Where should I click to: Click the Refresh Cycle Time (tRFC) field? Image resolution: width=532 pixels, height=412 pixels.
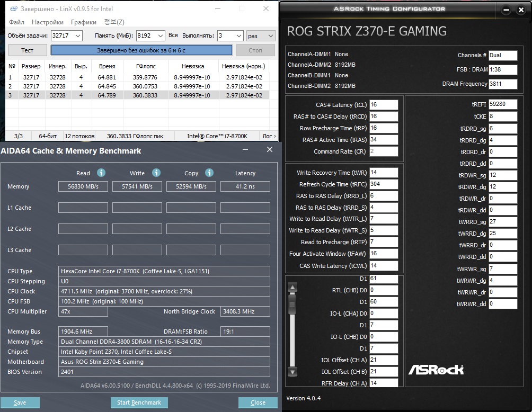point(384,184)
